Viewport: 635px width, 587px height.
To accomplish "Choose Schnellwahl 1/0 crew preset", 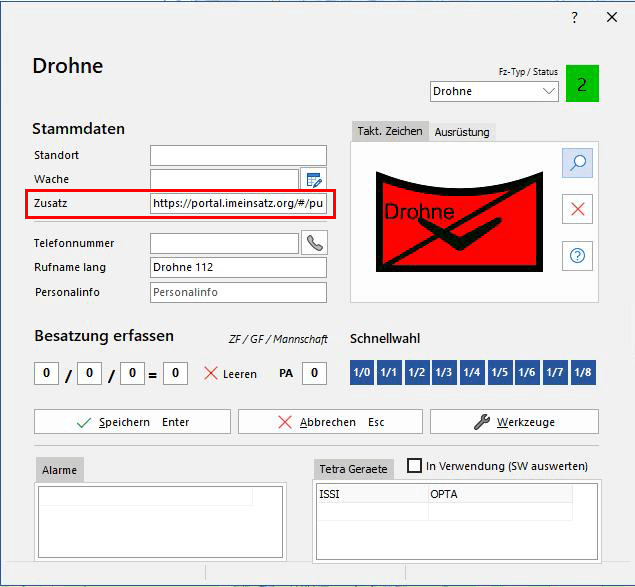I will pyautogui.click(x=362, y=373).
